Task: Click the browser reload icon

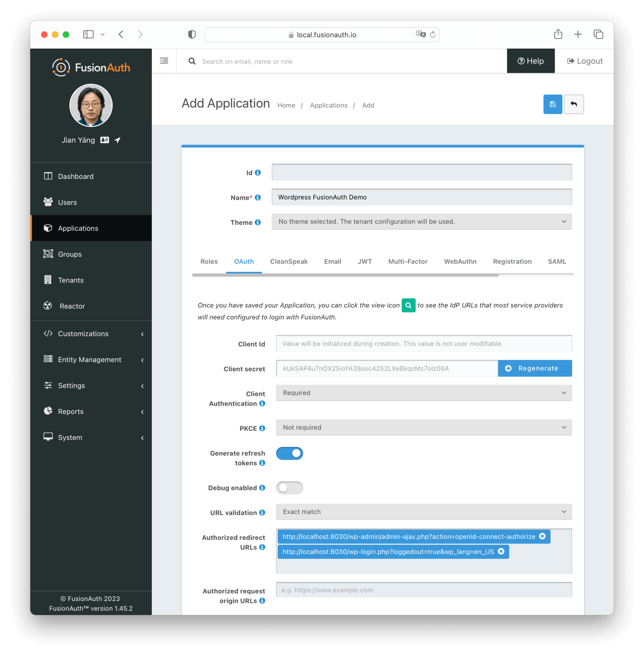Action: (433, 35)
